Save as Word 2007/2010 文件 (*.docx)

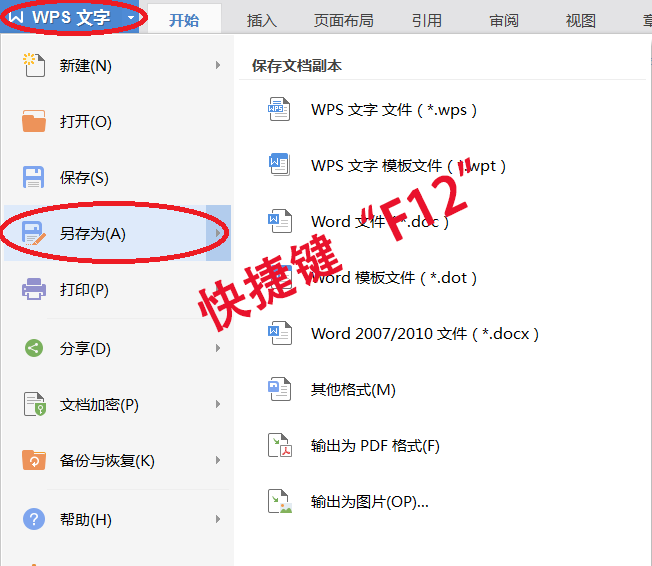coord(425,333)
